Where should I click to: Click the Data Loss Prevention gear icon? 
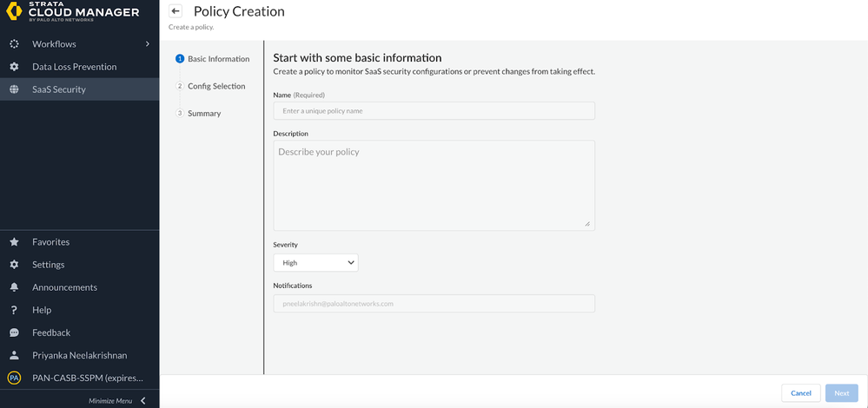point(14,67)
